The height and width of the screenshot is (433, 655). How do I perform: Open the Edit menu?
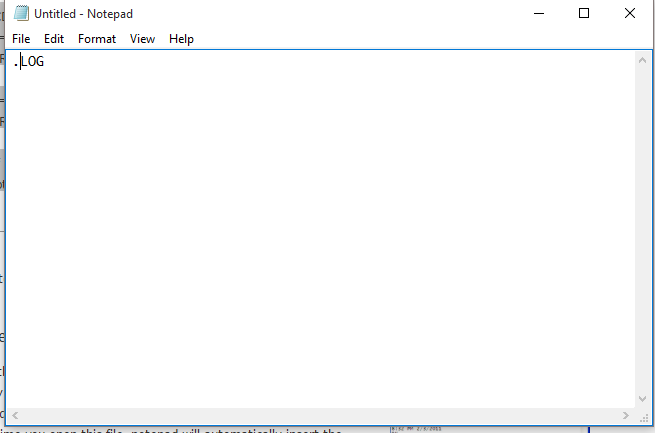tap(54, 39)
